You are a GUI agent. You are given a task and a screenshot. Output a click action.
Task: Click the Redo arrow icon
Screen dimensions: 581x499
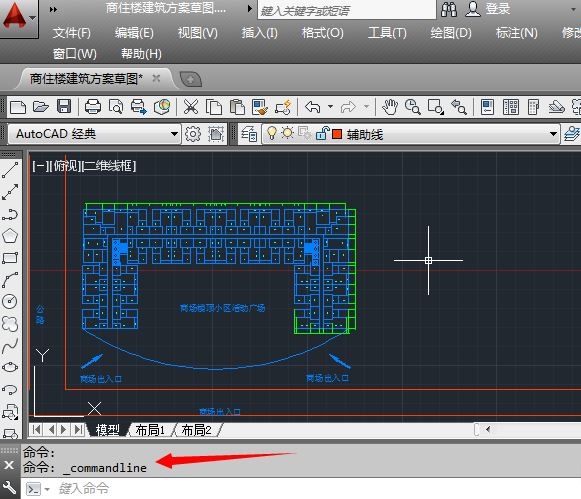pos(348,107)
